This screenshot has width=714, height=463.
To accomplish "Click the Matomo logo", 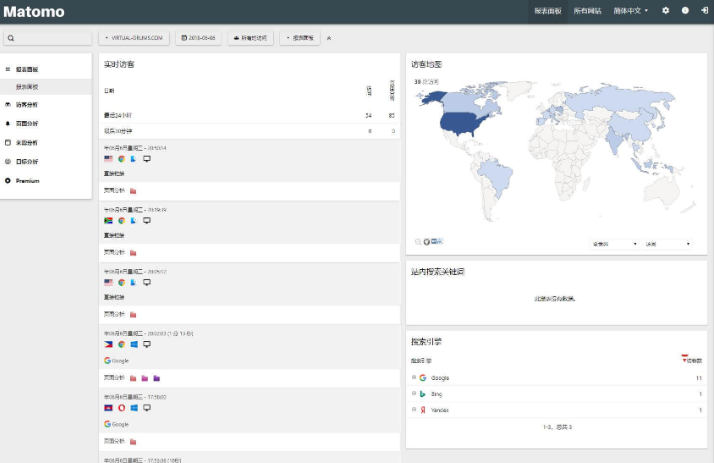I will click(x=34, y=11).
